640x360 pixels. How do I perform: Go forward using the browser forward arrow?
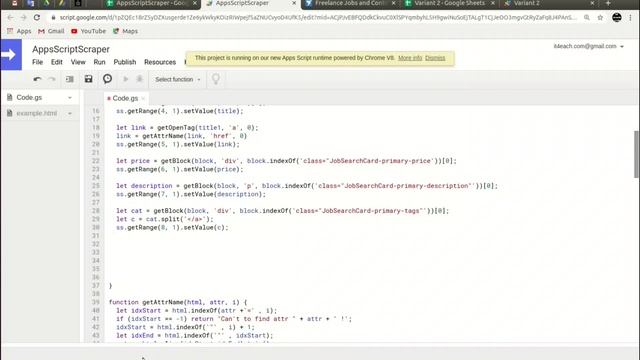point(23,18)
